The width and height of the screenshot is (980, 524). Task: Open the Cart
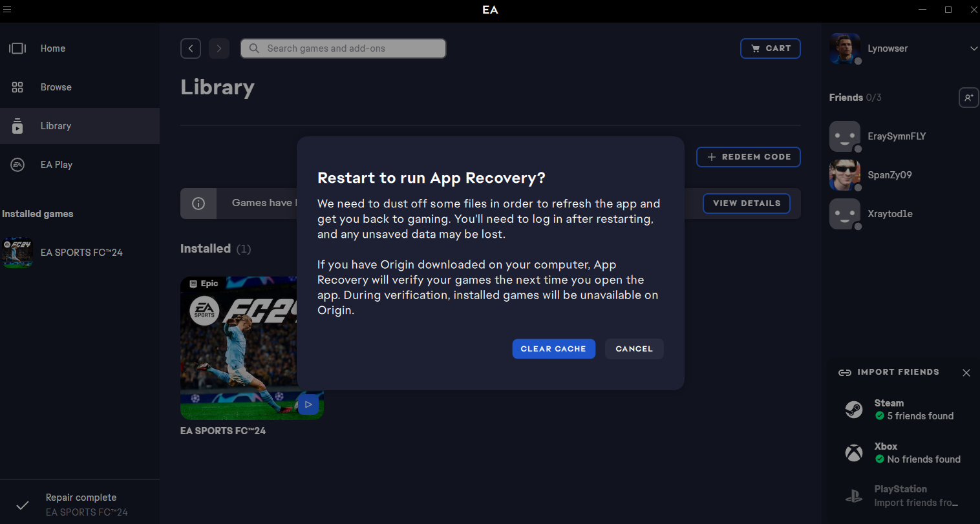point(771,48)
